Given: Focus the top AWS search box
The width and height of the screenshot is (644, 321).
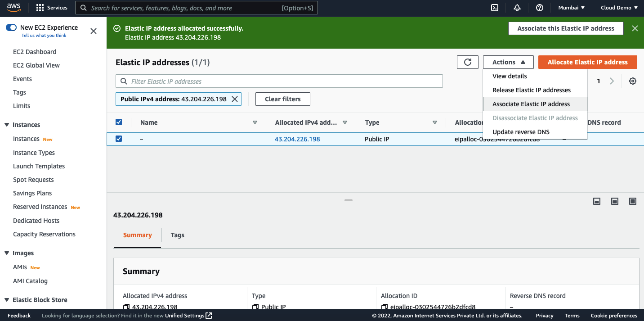Looking at the screenshot, I should [x=196, y=8].
